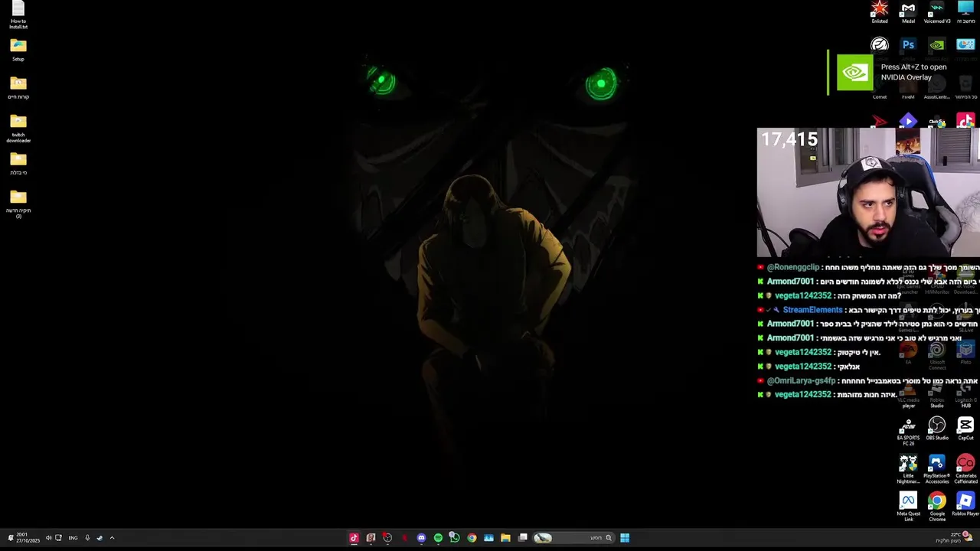Open the Enlisted desktop shortcut
Image resolution: width=980 pixels, height=551 pixels.
880,12
